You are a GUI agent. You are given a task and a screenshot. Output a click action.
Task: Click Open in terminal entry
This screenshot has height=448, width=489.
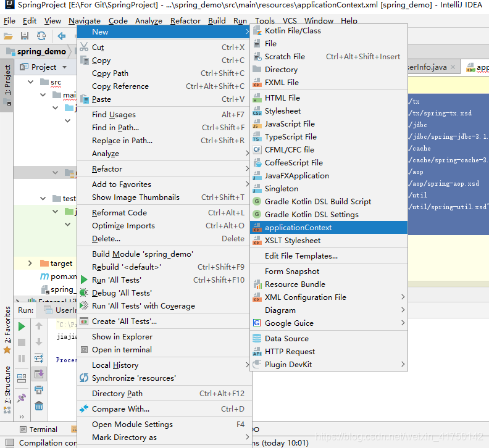pyautogui.click(x=164, y=350)
